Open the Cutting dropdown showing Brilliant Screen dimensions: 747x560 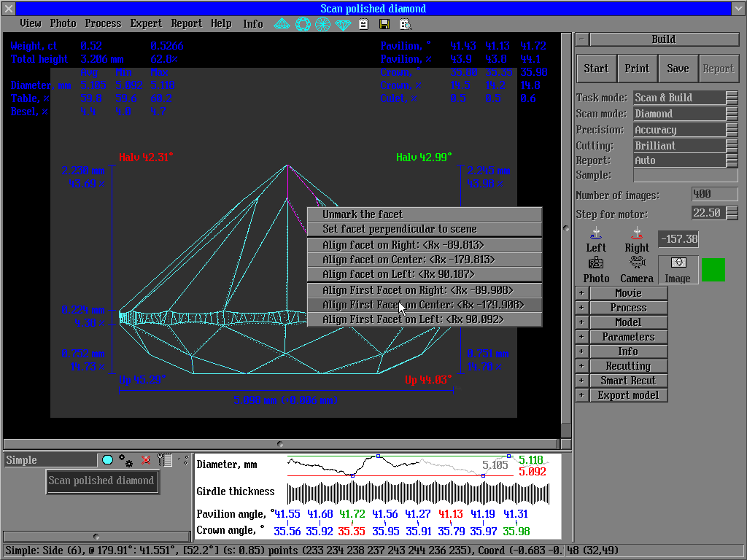coord(732,146)
